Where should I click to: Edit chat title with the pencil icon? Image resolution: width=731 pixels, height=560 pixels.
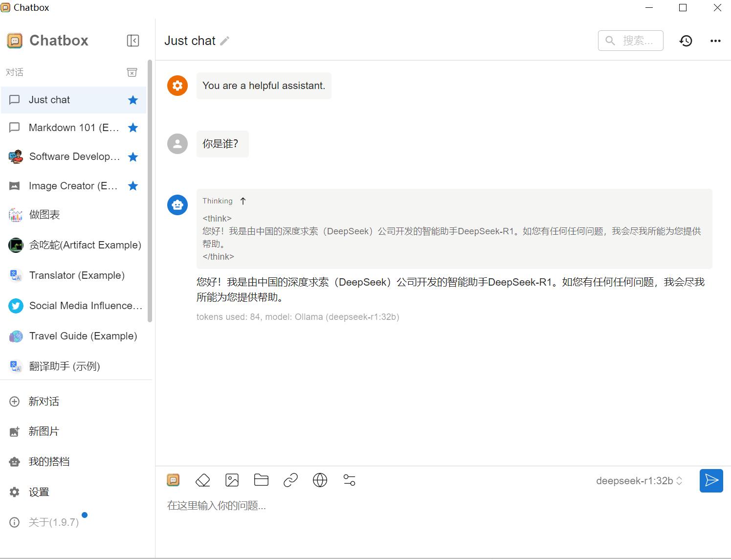pos(224,41)
